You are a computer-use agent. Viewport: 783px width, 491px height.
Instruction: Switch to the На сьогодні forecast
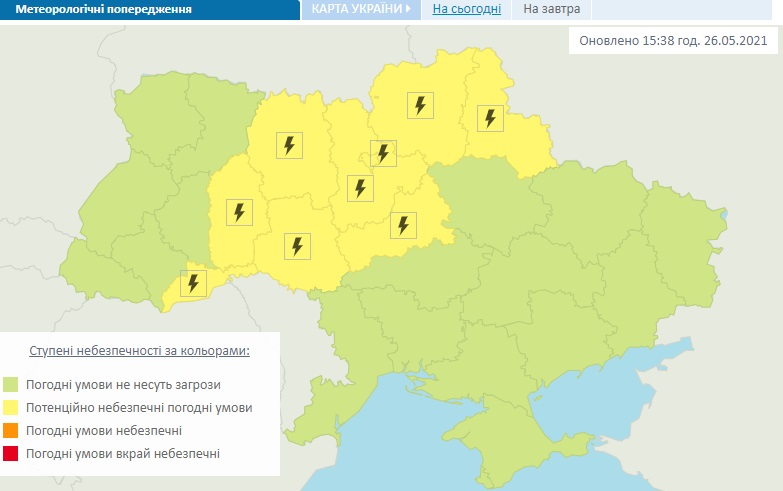(466, 9)
